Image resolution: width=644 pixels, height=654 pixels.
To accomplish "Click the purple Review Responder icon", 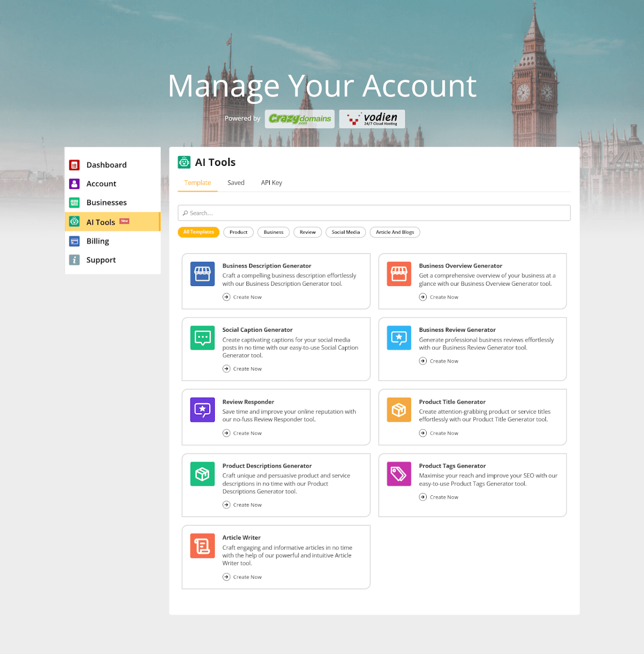I will (202, 410).
